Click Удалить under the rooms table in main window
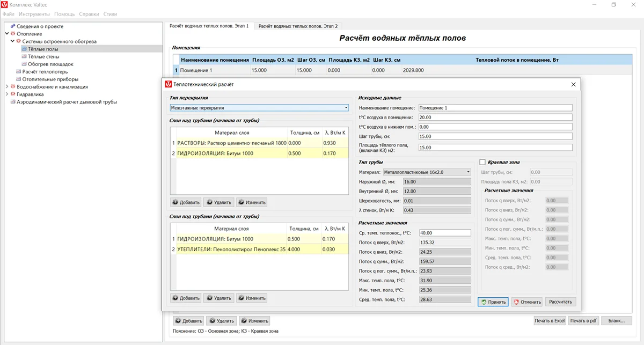The height and width of the screenshot is (345, 644). 221,321
